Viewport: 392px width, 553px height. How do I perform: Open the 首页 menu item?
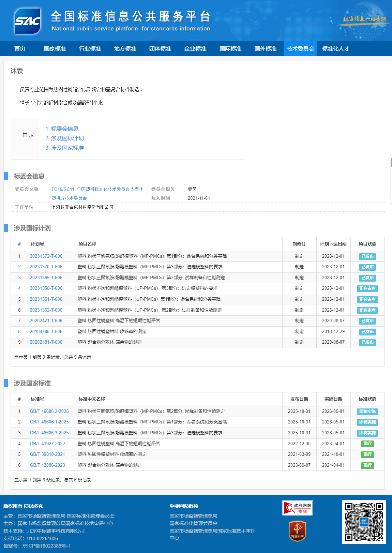(x=20, y=49)
